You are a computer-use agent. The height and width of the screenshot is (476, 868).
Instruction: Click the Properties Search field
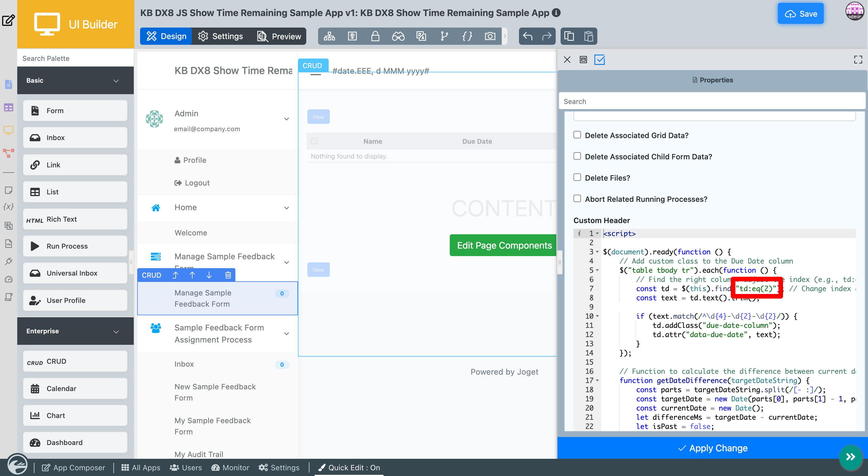coord(712,101)
